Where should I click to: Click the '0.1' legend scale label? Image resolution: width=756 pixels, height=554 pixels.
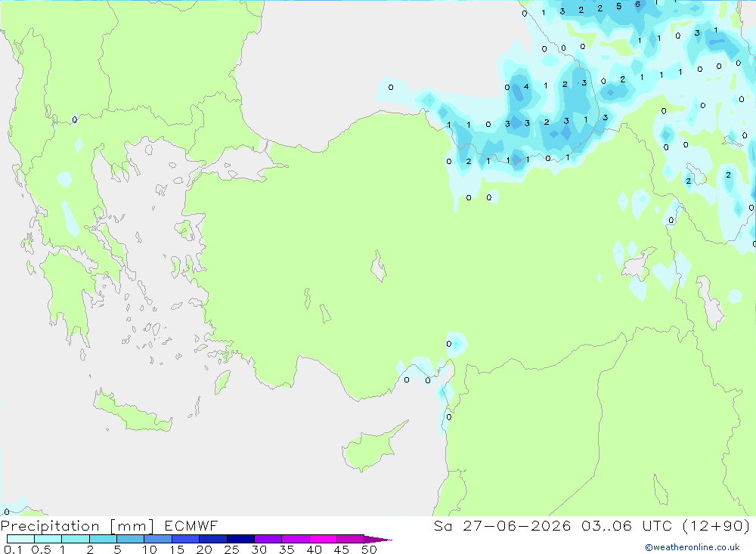coord(13,549)
